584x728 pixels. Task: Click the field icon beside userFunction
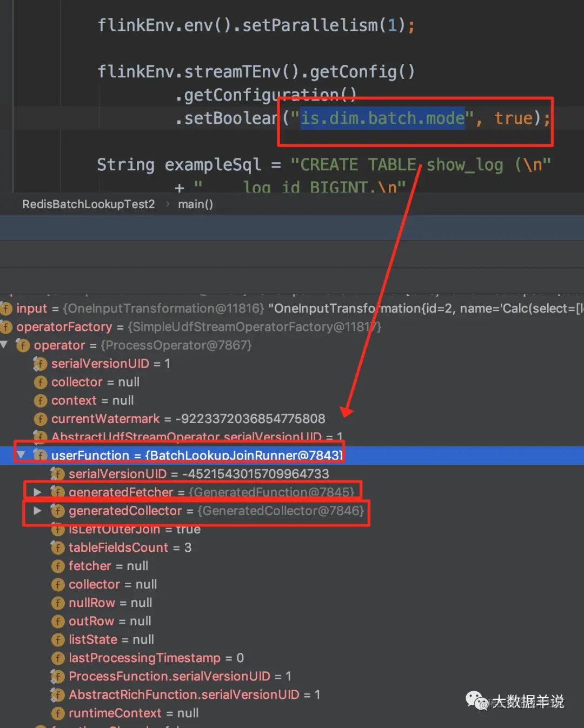(41, 455)
